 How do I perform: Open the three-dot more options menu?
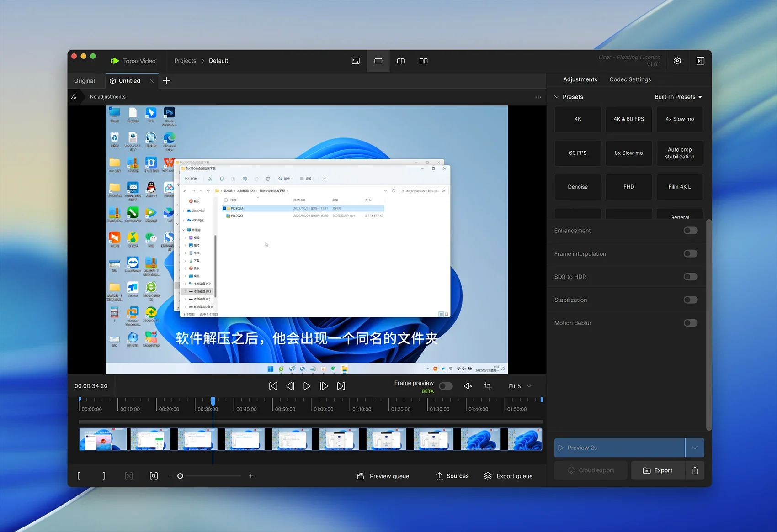(538, 97)
